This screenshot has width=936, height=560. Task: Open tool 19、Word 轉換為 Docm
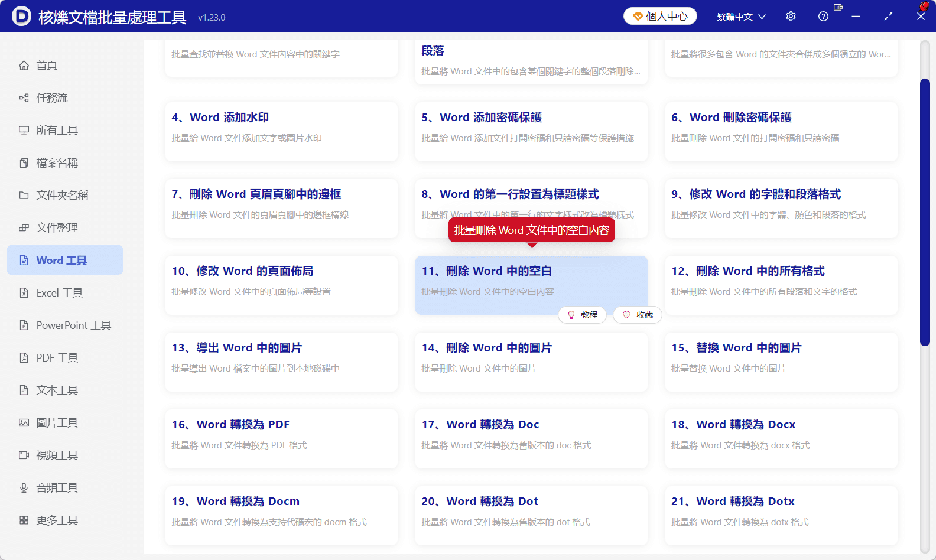(x=281, y=516)
